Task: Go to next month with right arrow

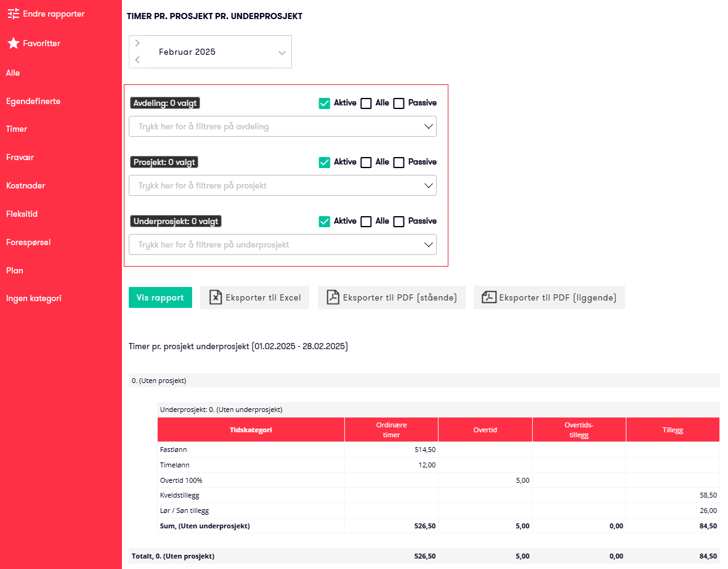Action: point(137,43)
